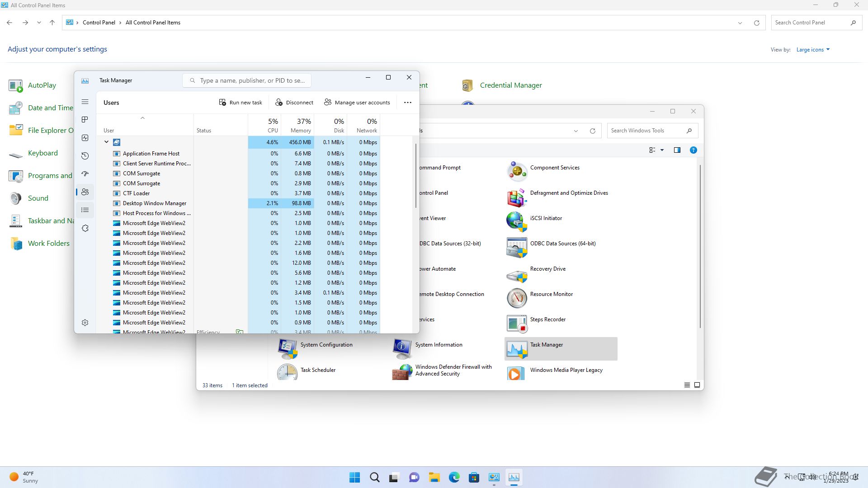
Task: Open Microsoft Edge from taskbar
Action: (454, 477)
